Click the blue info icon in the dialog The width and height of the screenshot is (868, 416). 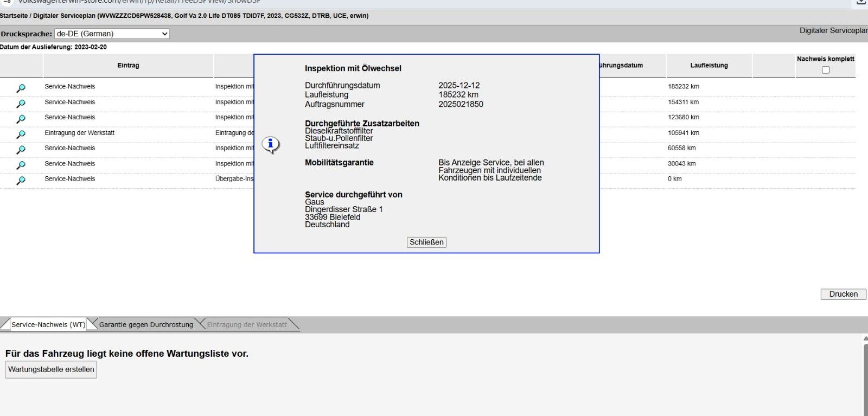coord(270,144)
